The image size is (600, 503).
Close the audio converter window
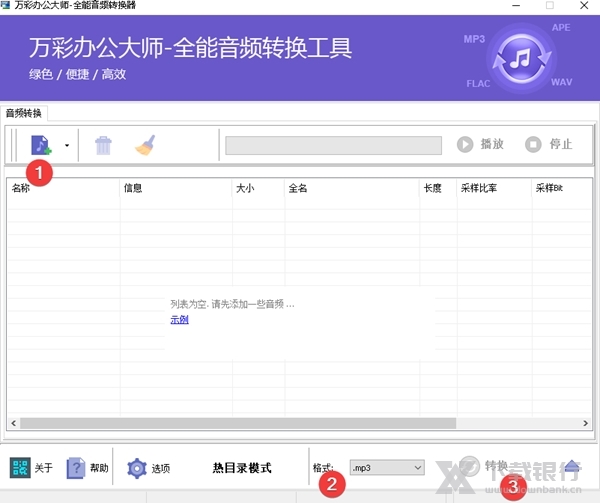584,5
